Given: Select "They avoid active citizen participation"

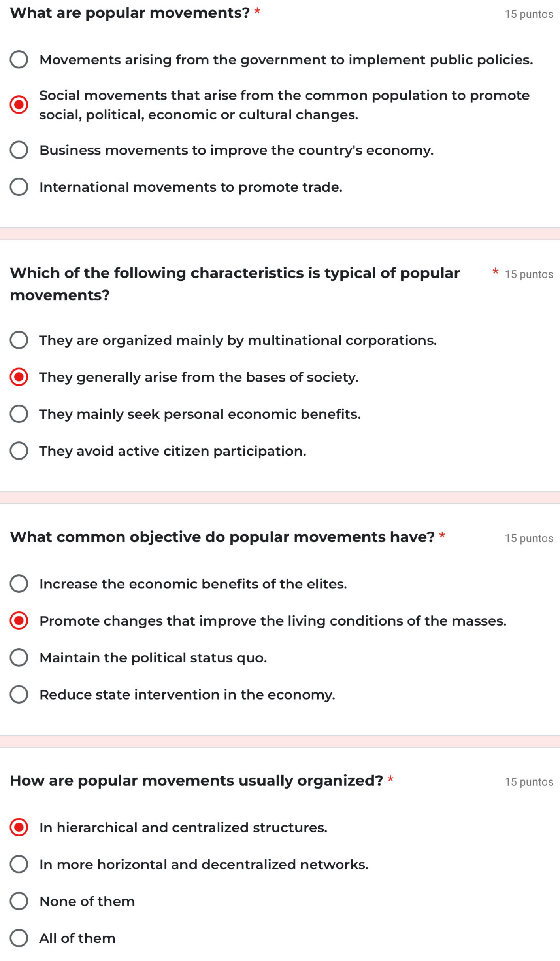Looking at the screenshot, I should [19, 451].
